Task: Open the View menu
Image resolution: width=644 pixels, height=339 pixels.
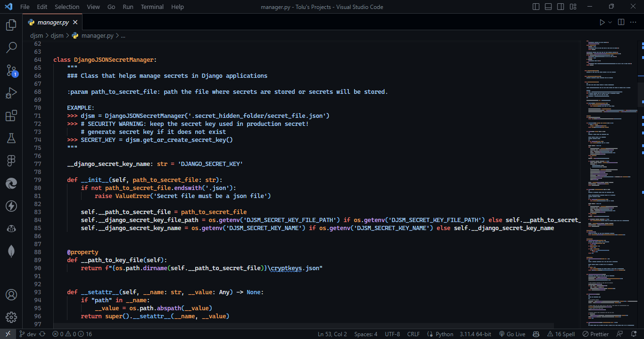Action: [x=93, y=7]
